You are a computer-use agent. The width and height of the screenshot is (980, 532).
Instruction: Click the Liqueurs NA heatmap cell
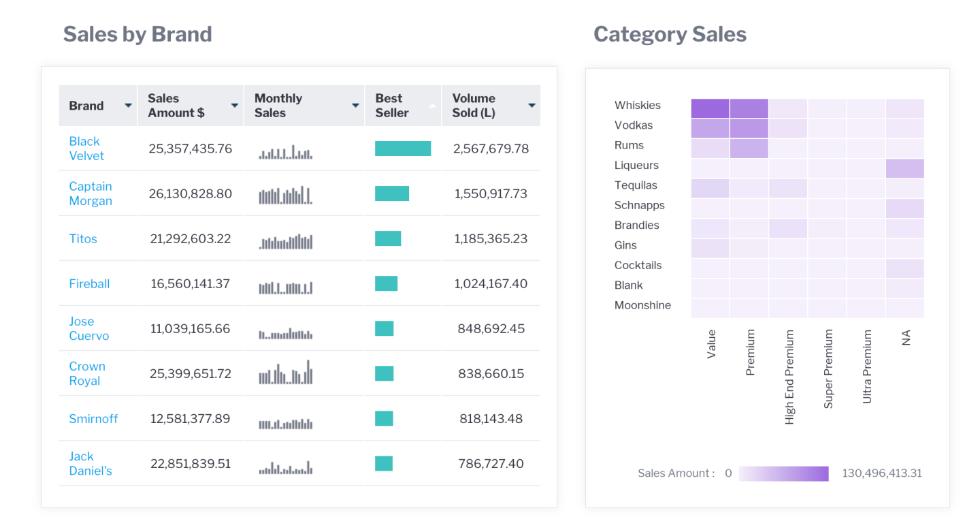click(904, 168)
